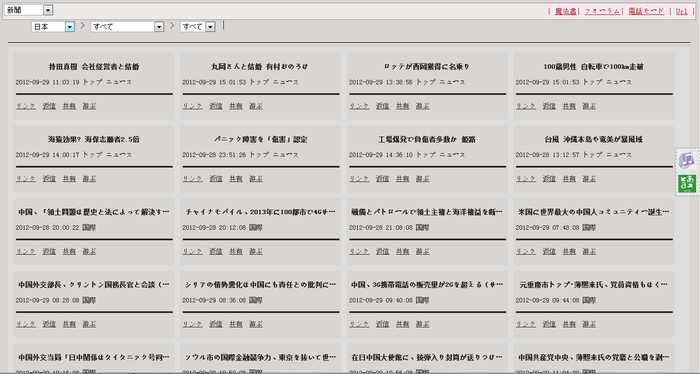Click 共有 under 100歳男性 自転車 card

point(569,106)
